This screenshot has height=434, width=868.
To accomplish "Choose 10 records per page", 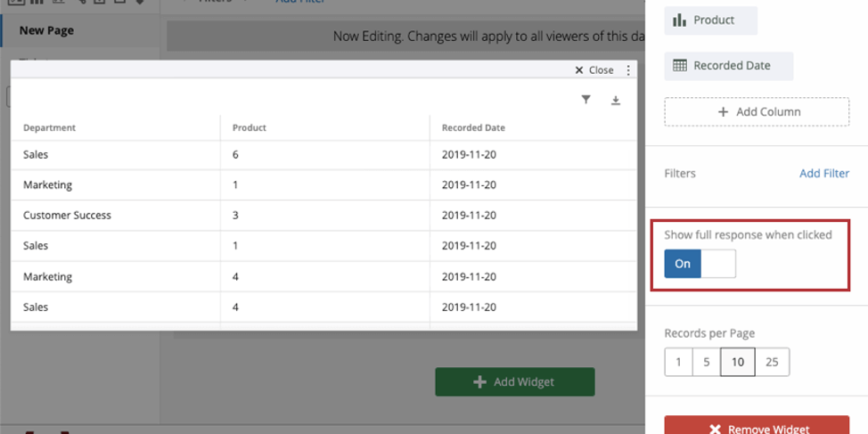I will point(738,362).
